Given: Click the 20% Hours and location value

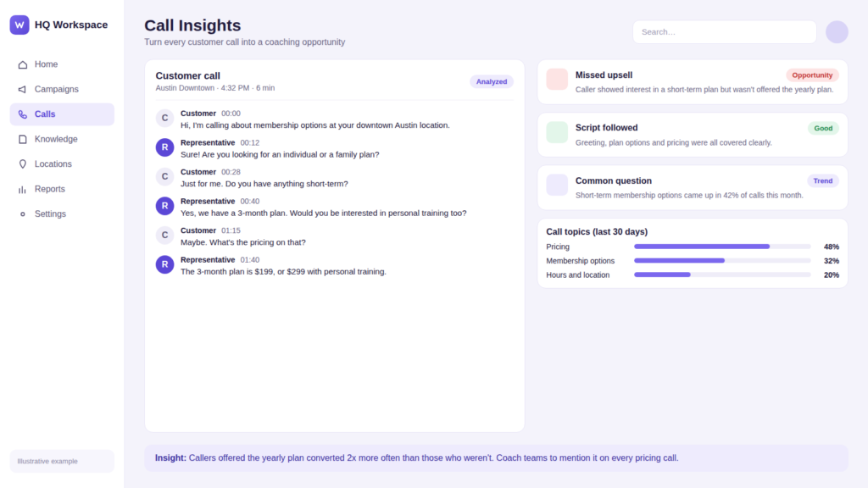Looking at the screenshot, I should [831, 275].
